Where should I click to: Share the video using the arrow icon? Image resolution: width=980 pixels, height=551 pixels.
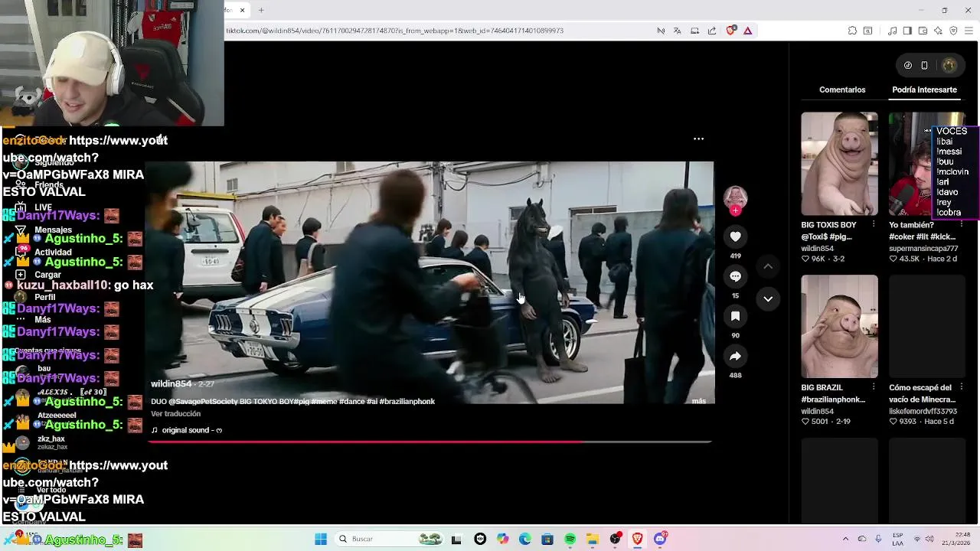[x=735, y=356]
